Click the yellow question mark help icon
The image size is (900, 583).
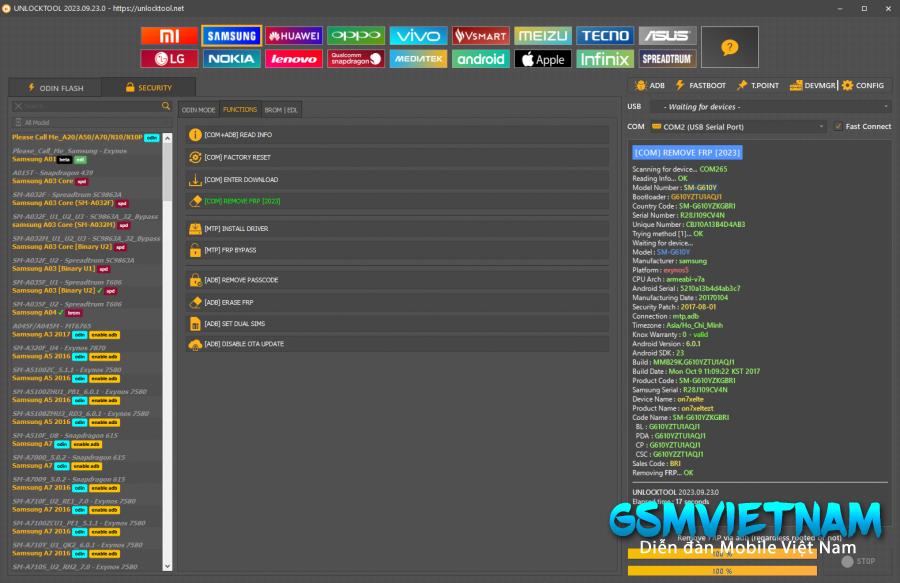pyautogui.click(x=730, y=47)
